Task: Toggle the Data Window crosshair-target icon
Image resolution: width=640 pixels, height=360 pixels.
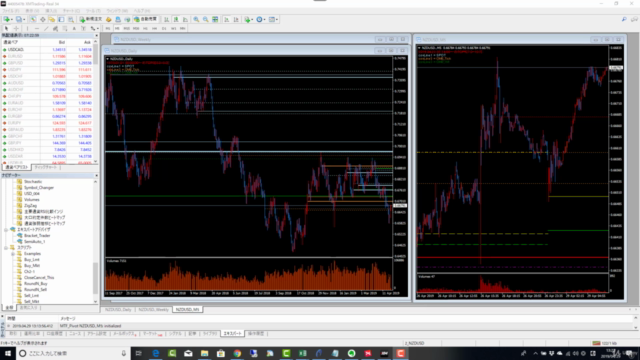Action: click(42, 19)
